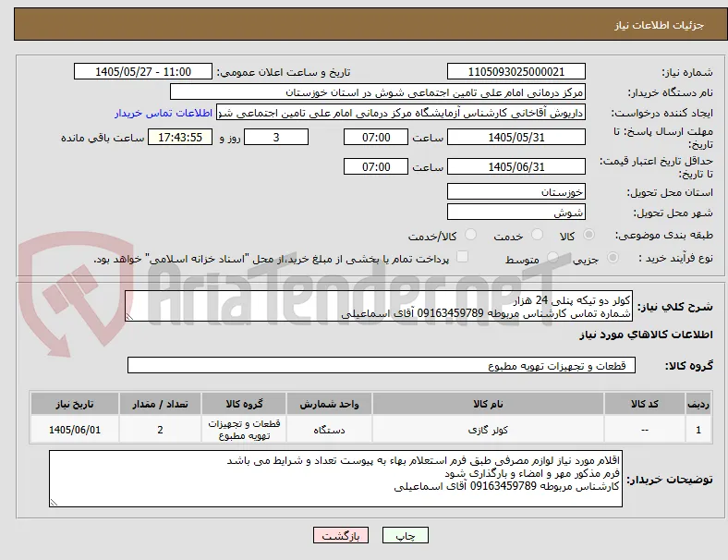This screenshot has width=728, height=560.
Task: Click the need date cell 1405/06/01
Action: tap(75, 430)
